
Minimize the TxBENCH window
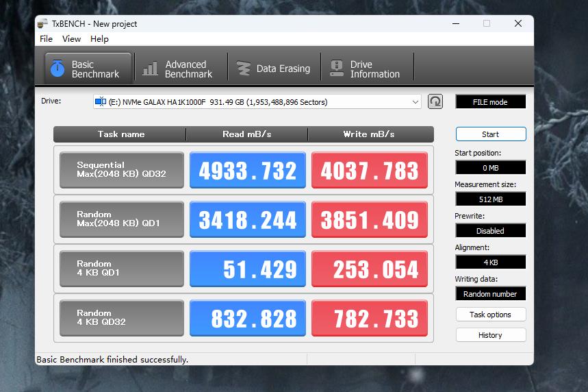click(x=456, y=24)
